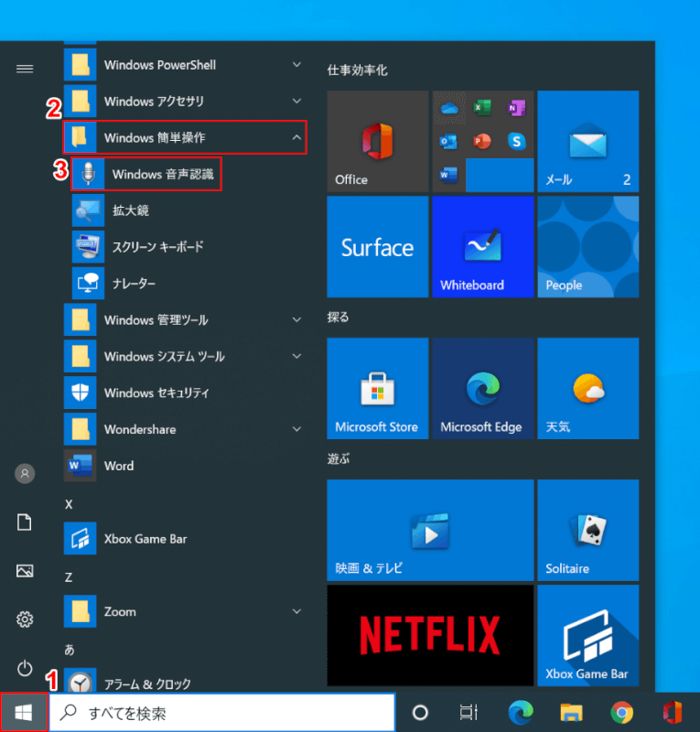Viewport: 700px width, 732px height.
Task: Click 探る tile group title
Action: coord(338,318)
